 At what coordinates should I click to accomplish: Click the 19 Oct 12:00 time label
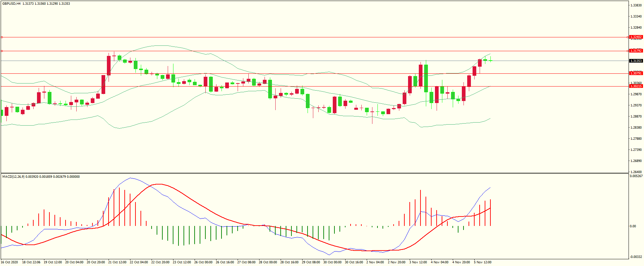click(x=53, y=262)
